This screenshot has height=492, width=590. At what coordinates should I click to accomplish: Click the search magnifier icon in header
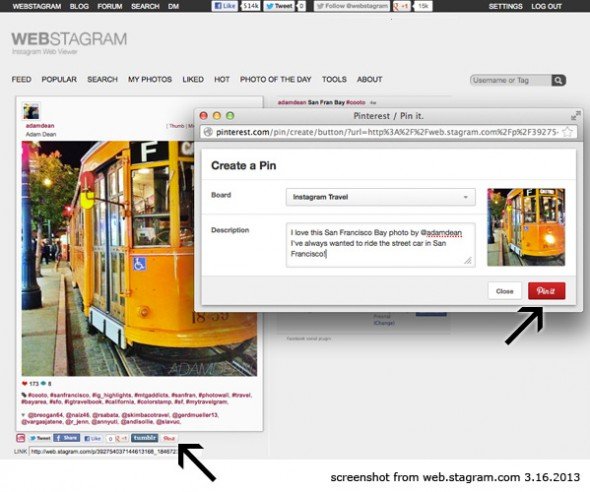[x=559, y=80]
